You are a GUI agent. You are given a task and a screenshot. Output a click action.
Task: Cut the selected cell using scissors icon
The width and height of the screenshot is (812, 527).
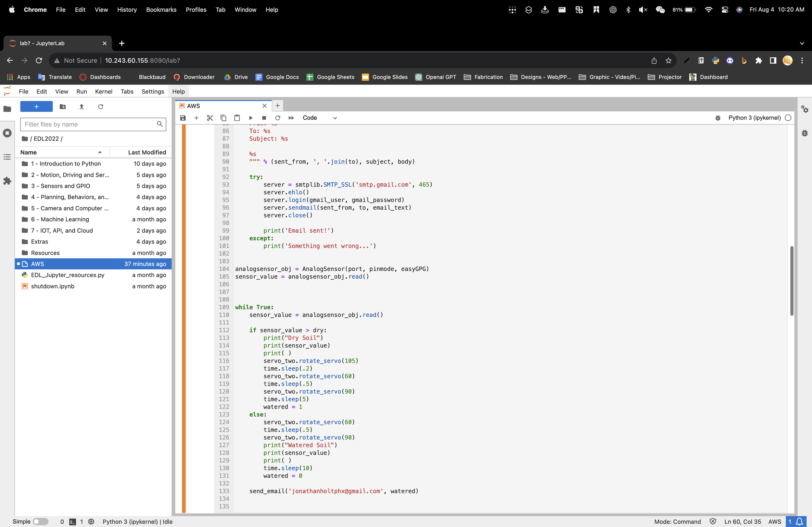[210, 118]
